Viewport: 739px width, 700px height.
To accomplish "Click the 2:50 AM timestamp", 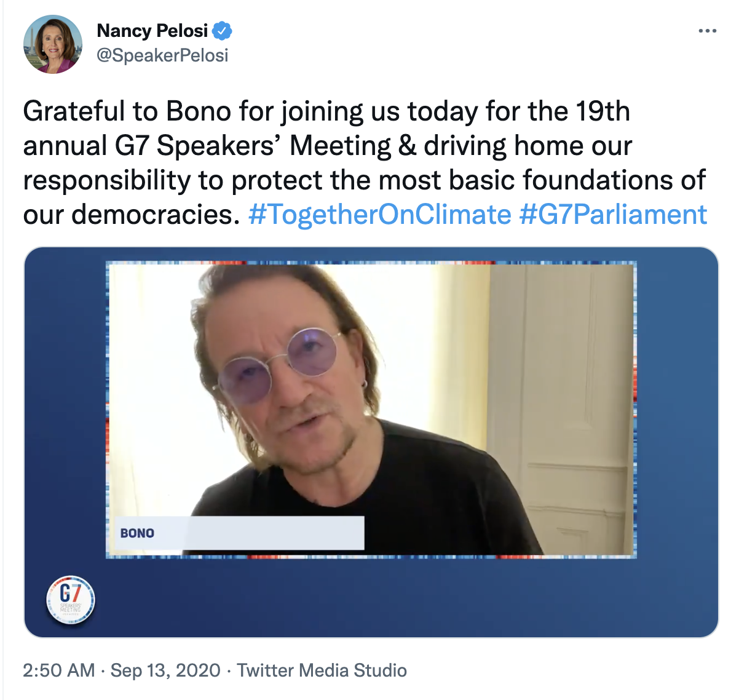I will click(x=58, y=670).
